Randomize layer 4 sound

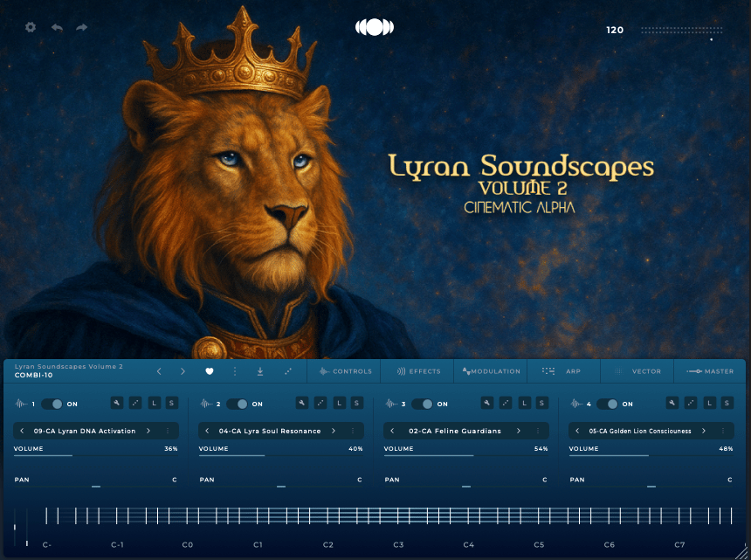pyautogui.click(x=691, y=403)
